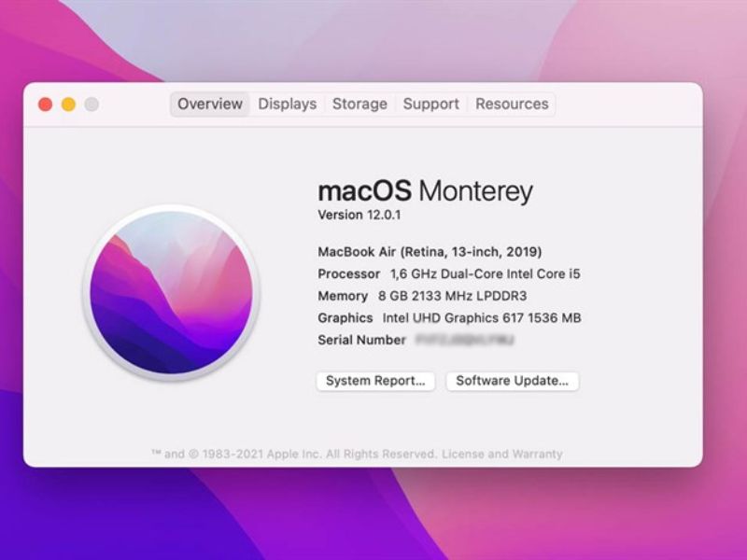Click the macOS Monterey heading
The image size is (747, 560).
[426, 191]
